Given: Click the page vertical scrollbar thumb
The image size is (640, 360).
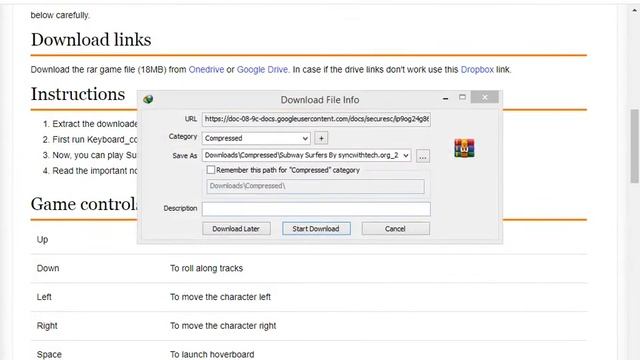Looking at the screenshot, I should pos(634,146).
